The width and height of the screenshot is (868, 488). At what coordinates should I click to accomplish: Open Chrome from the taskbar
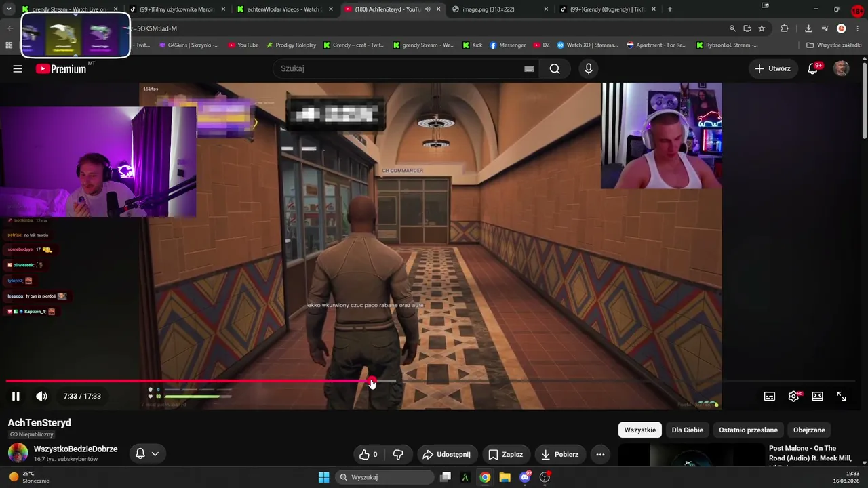485,477
